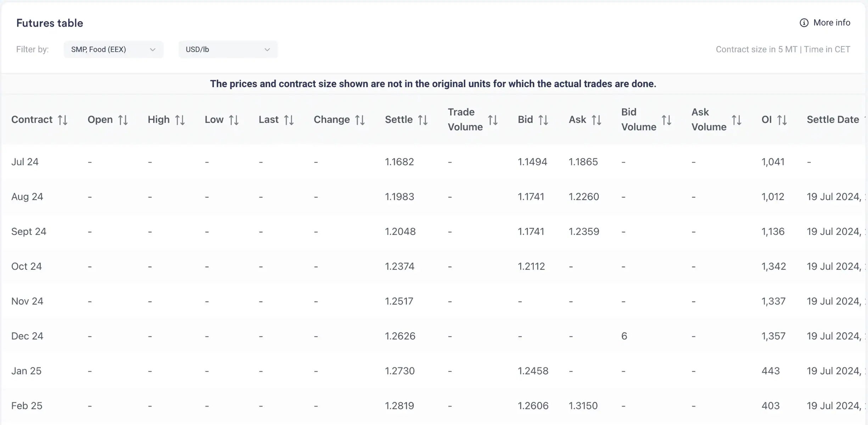868x425 pixels.
Task: Click Jul 24 settle value 1.1682
Action: click(x=399, y=162)
